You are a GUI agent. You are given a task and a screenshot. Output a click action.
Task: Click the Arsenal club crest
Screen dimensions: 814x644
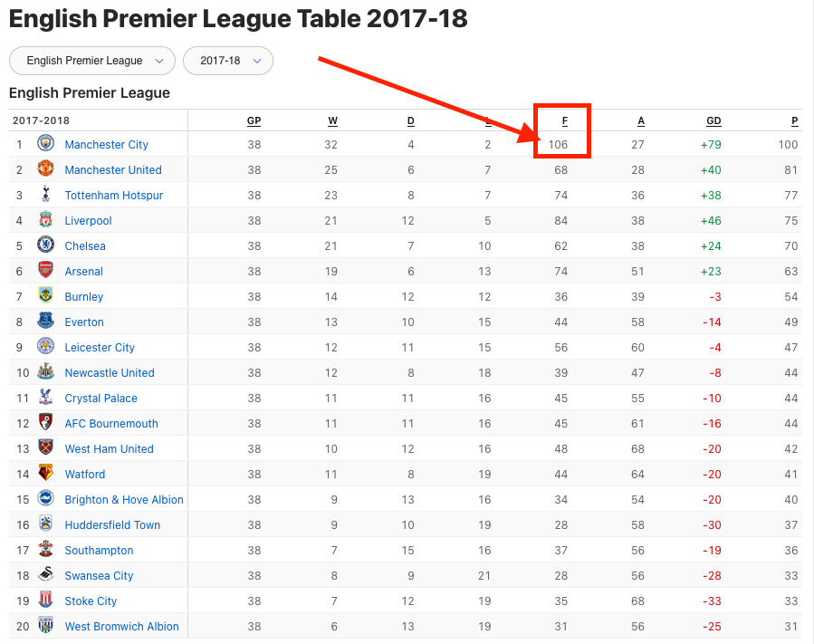tap(45, 271)
